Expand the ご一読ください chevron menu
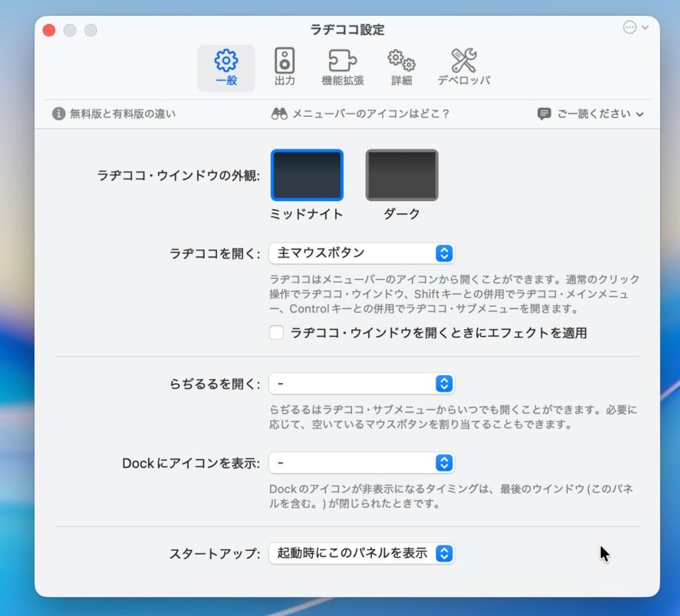The height and width of the screenshot is (616, 680). (x=639, y=114)
